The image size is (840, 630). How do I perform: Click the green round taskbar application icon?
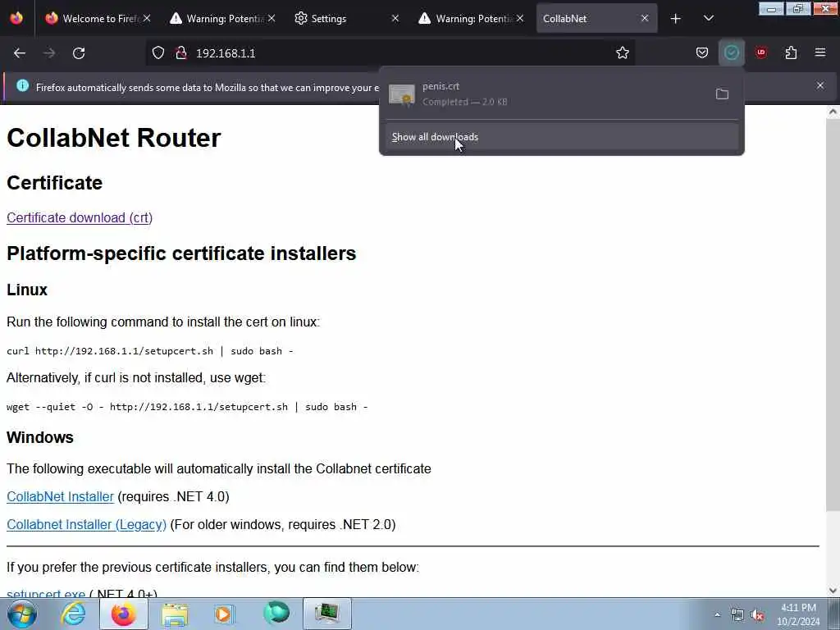coord(276,613)
